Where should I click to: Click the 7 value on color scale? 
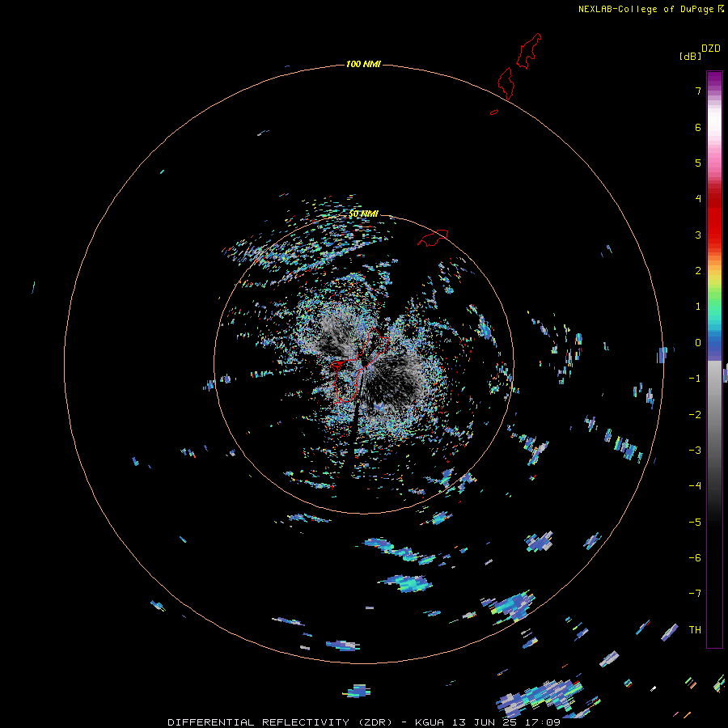pyautogui.click(x=698, y=91)
